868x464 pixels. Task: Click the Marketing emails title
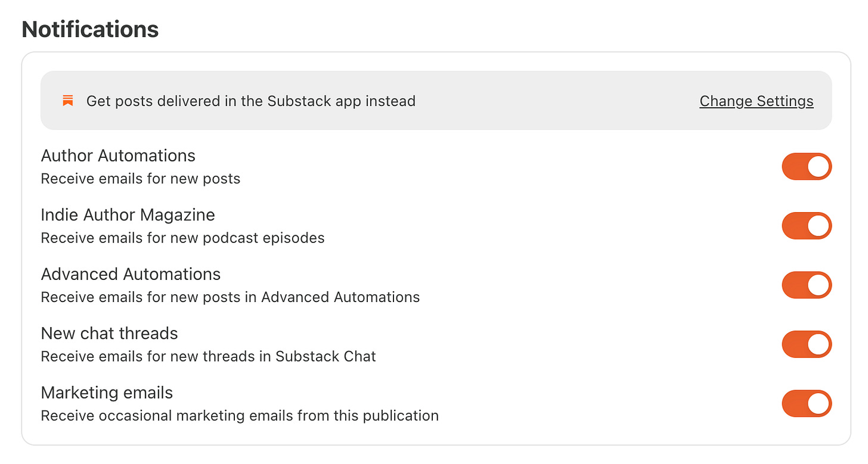(107, 393)
